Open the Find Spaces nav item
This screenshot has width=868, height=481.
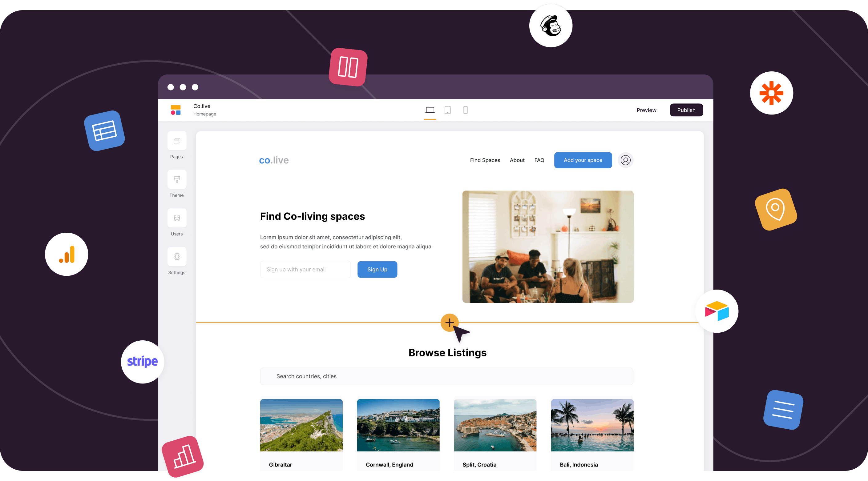pos(485,160)
